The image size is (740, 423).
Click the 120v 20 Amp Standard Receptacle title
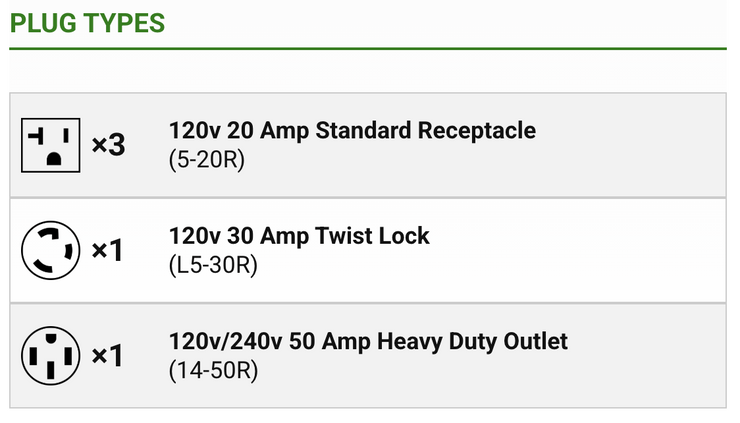(x=353, y=130)
